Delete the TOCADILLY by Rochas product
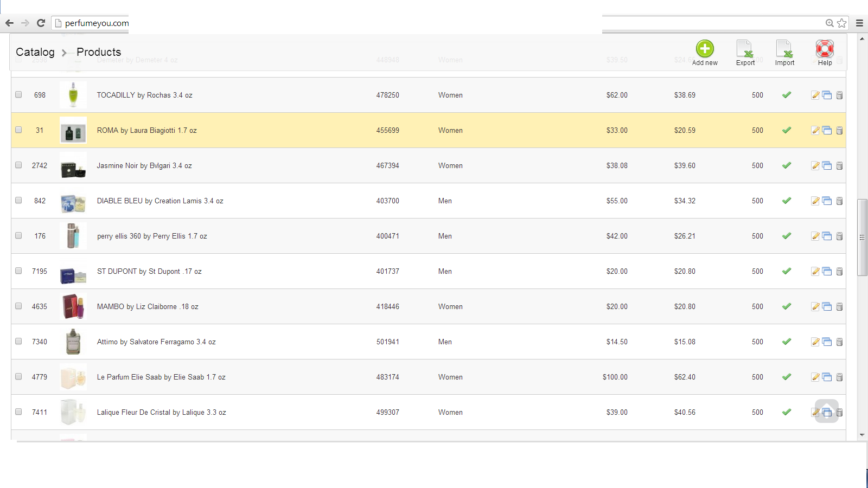The height and width of the screenshot is (488, 868). (839, 95)
